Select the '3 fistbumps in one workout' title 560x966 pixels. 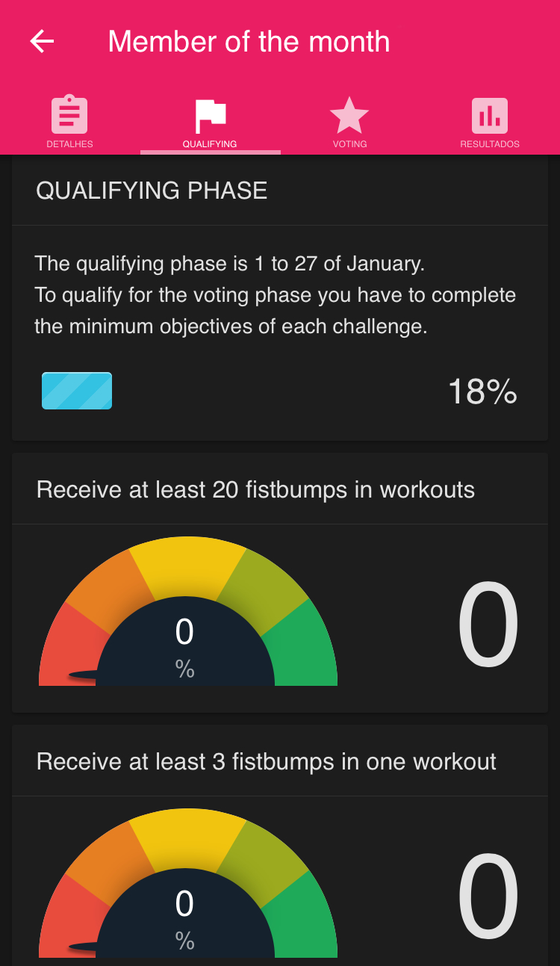point(267,762)
